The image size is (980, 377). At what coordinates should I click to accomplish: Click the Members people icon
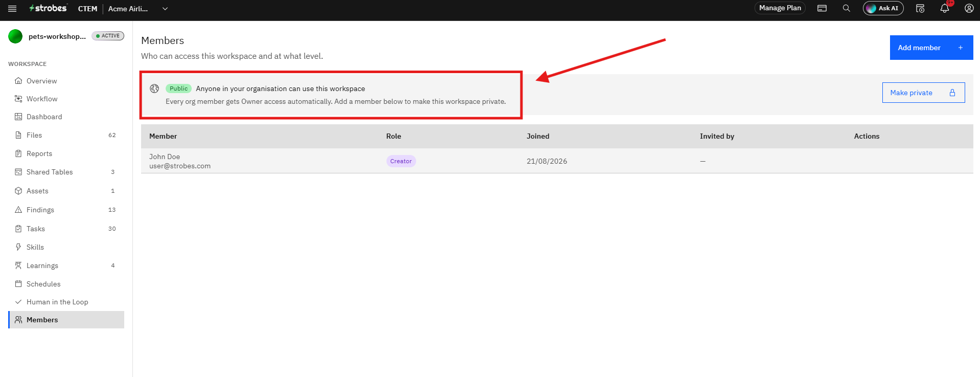pyautogui.click(x=18, y=320)
